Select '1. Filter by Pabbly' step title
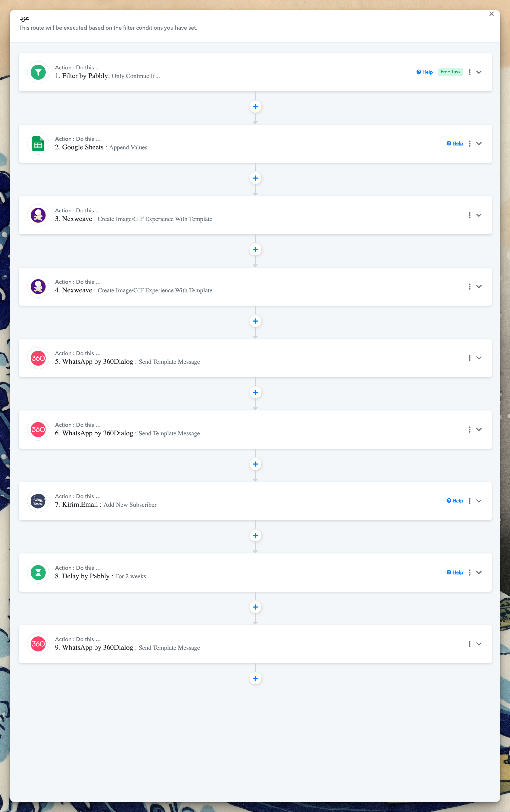 tap(82, 76)
